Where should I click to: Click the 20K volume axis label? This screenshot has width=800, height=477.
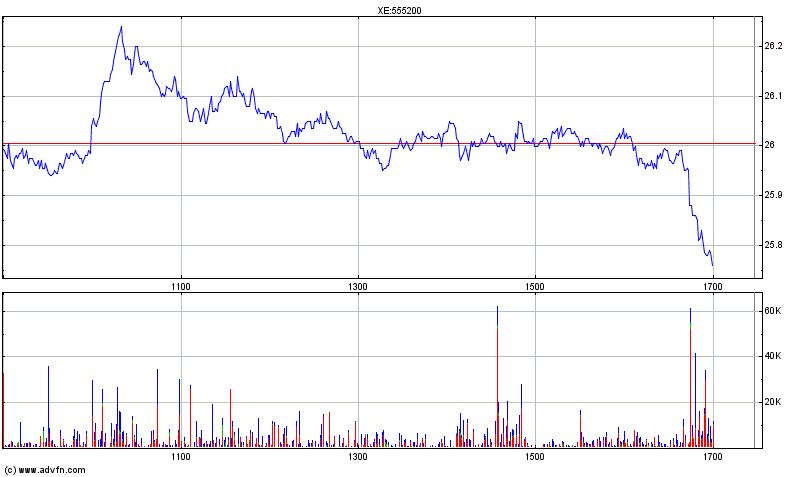[x=772, y=402]
